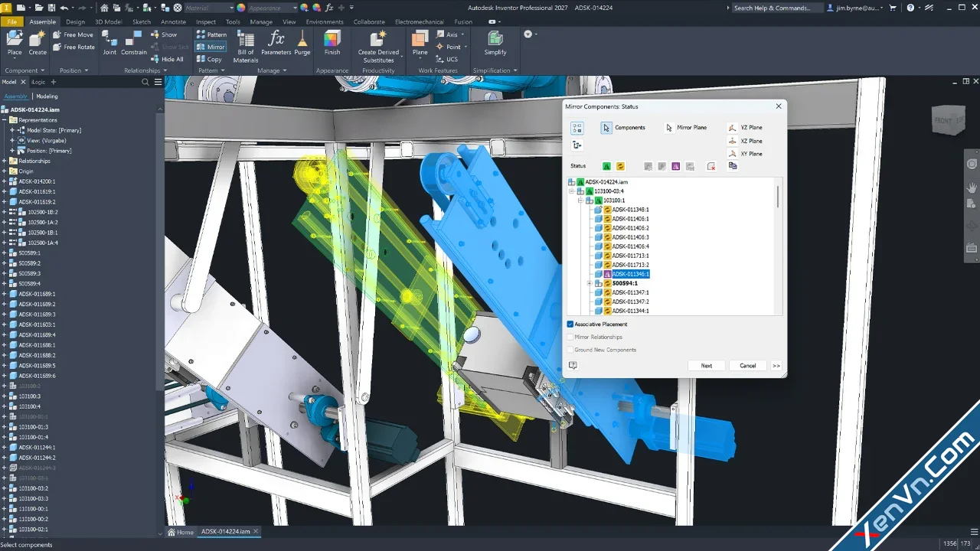Toggle status icon of ADSK-011348:1
Screen dimensions: 980x551
click(x=607, y=210)
